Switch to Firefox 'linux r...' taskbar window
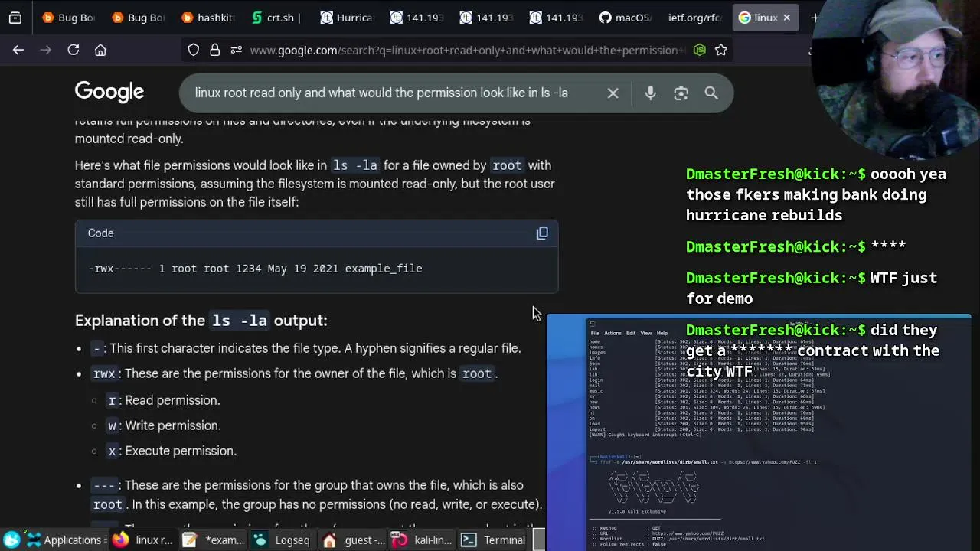 tap(142, 540)
